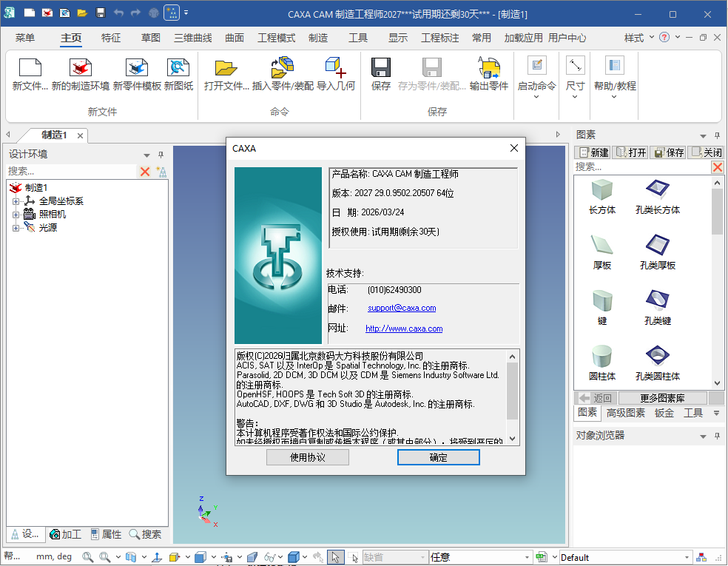Click the 使用协议 button in CAXA dialog
The width and height of the screenshot is (728, 566).
point(307,457)
